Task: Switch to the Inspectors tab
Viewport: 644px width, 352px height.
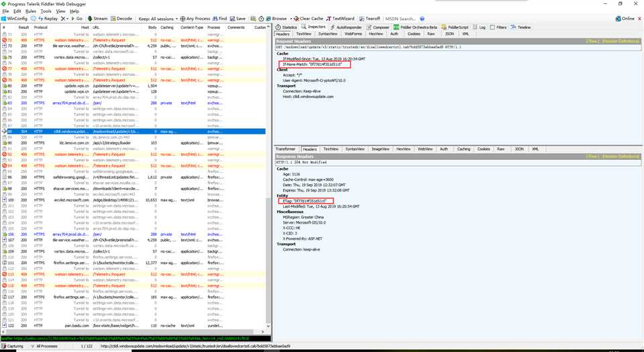Action: (314, 27)
